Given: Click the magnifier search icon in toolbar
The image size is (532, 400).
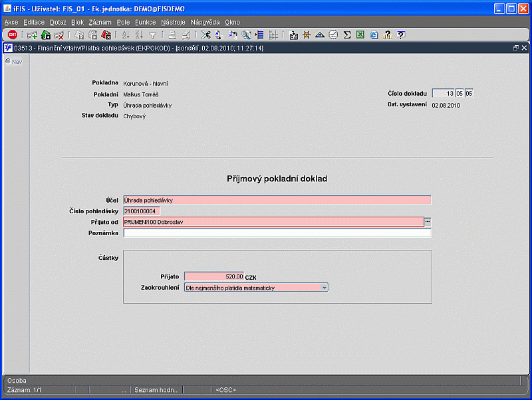Looking at the screenshot, I should click(x=246, y=35).
